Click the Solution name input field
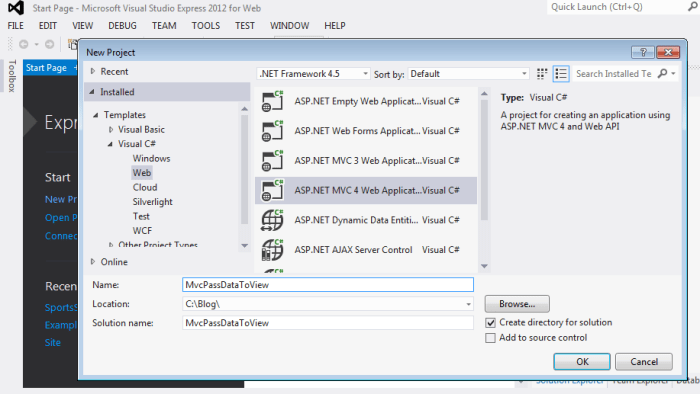Image resolution: width=700 pixels, height=394 pixels. [x=328, y=323]
